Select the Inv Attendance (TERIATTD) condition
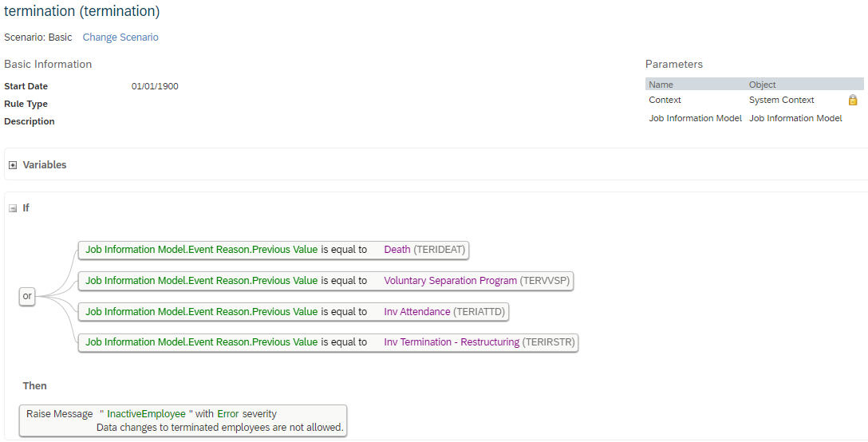 click(x=294, y=312)
